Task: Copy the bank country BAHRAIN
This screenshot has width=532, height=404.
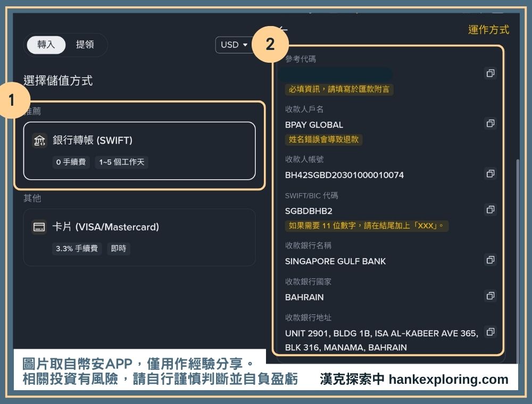Action: [490, 296]
